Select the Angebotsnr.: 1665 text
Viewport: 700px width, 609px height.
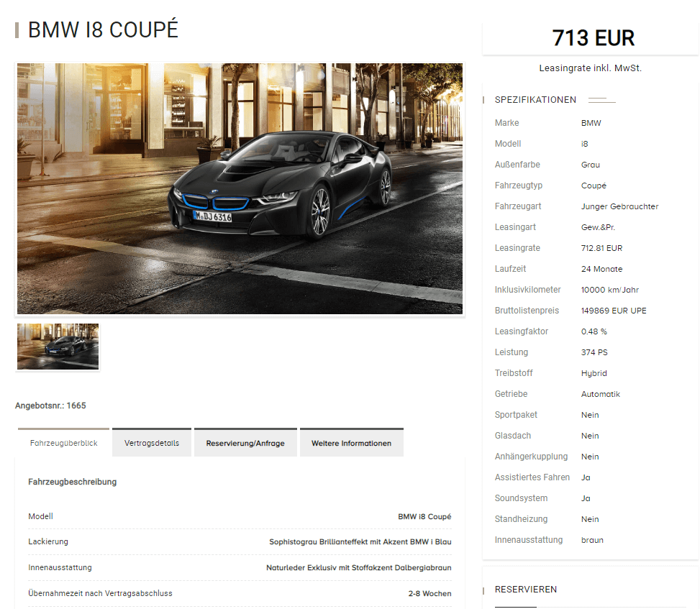[x=50, y=406]
